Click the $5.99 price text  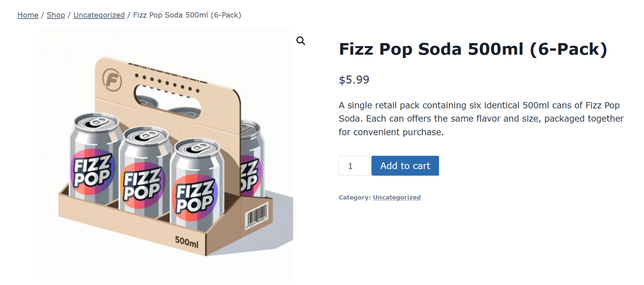click(x=354, y=80)
